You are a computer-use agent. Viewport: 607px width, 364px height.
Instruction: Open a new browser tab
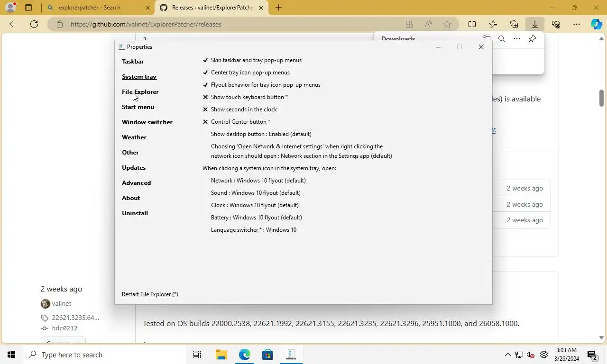(x=278, y=8)
